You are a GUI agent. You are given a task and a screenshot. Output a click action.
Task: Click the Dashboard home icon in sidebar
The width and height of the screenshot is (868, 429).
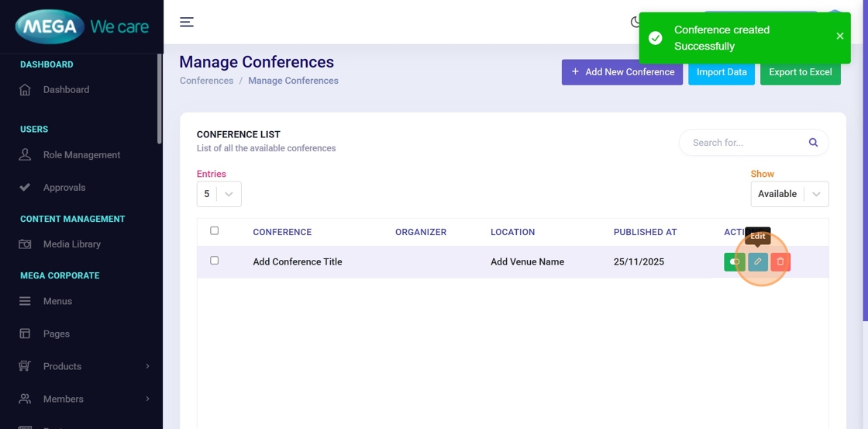(25, 90)
